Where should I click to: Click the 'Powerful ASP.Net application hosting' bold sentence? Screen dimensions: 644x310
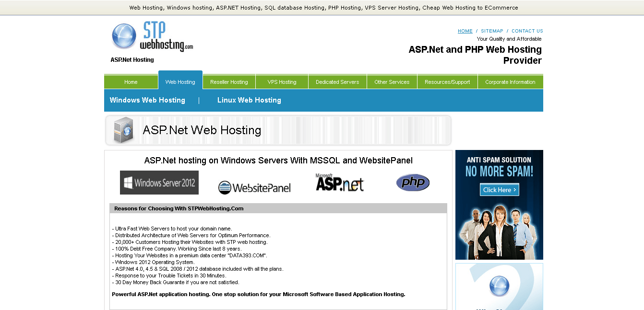click(259, 294)
